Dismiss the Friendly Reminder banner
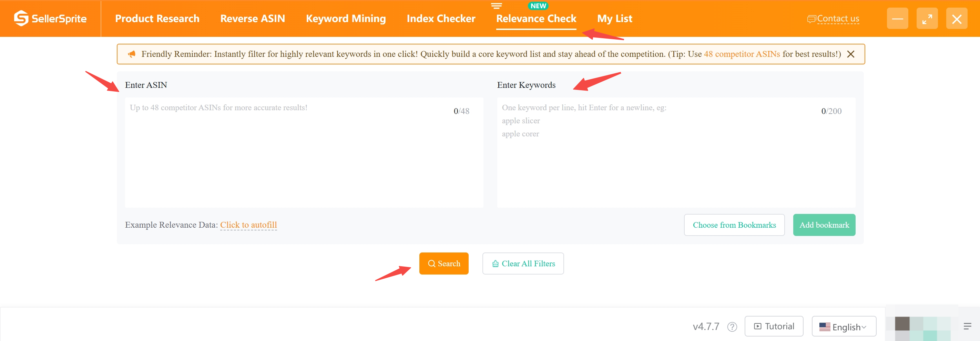This screenshot has height=341, width=980. pos(851,54)
